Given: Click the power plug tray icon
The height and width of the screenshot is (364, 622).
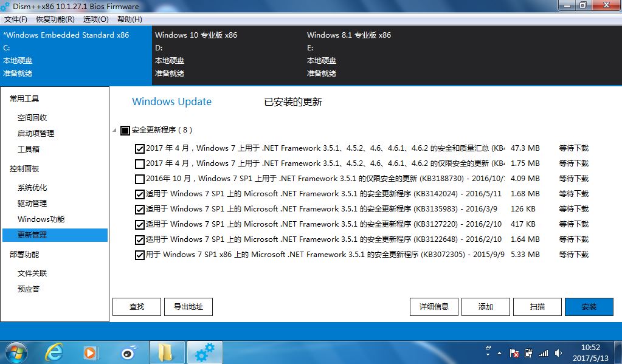Looking at the screenshot, I should [x=528, y=353].
